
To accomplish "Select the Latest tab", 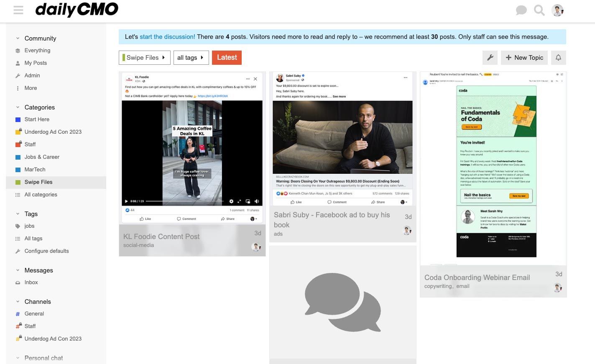I will click(227, 58).
